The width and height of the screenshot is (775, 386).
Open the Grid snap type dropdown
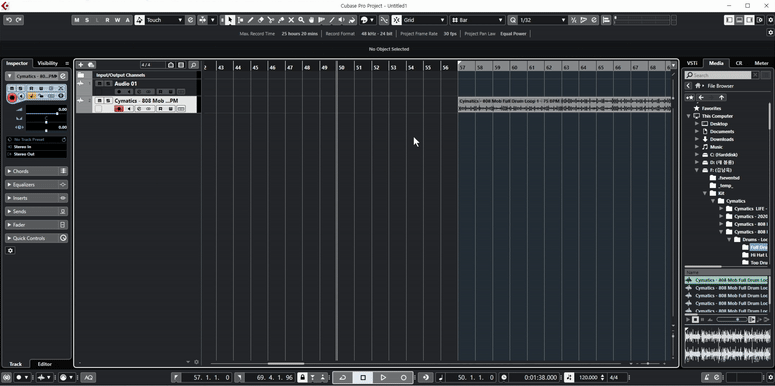(424, 20)
